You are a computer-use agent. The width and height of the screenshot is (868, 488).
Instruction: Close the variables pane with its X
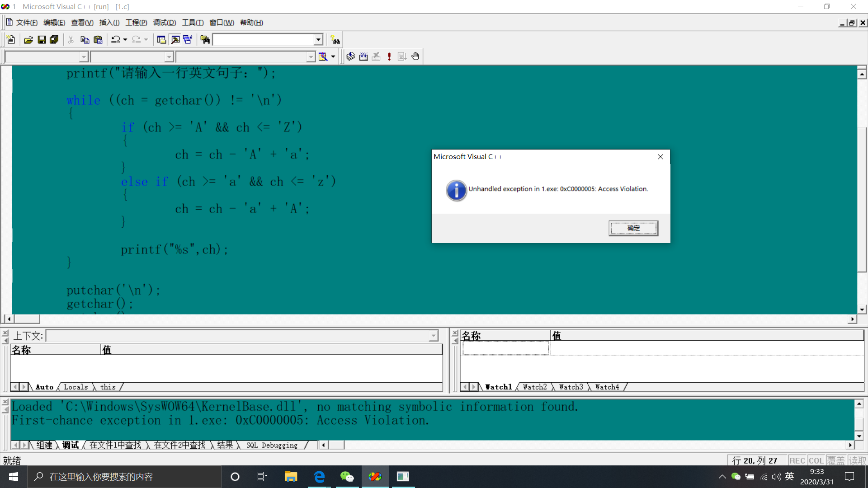[5, 333]
